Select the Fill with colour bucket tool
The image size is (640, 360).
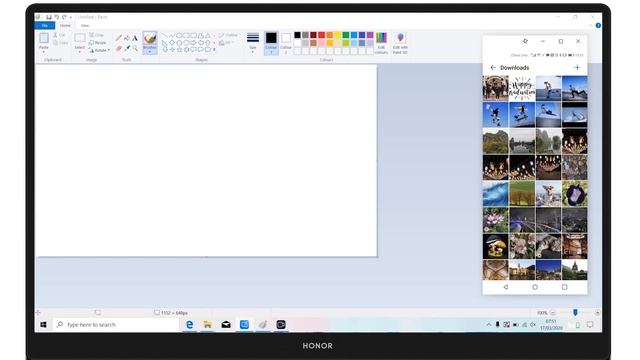[127, 38]
